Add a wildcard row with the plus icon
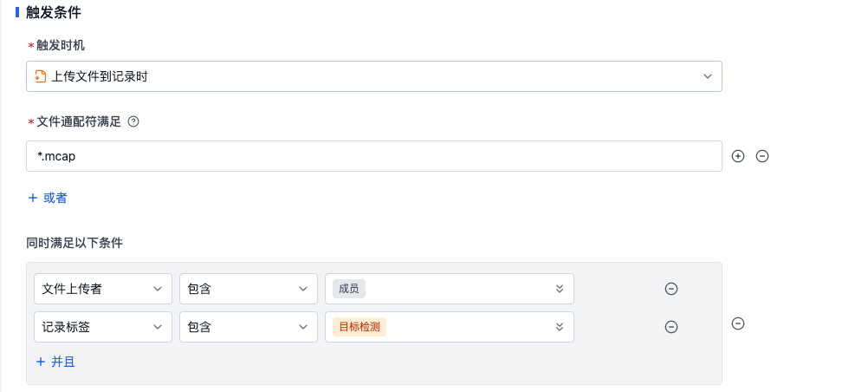Viewport: 868px width, 392px height. pyautogui.click(x=738, y=156)
